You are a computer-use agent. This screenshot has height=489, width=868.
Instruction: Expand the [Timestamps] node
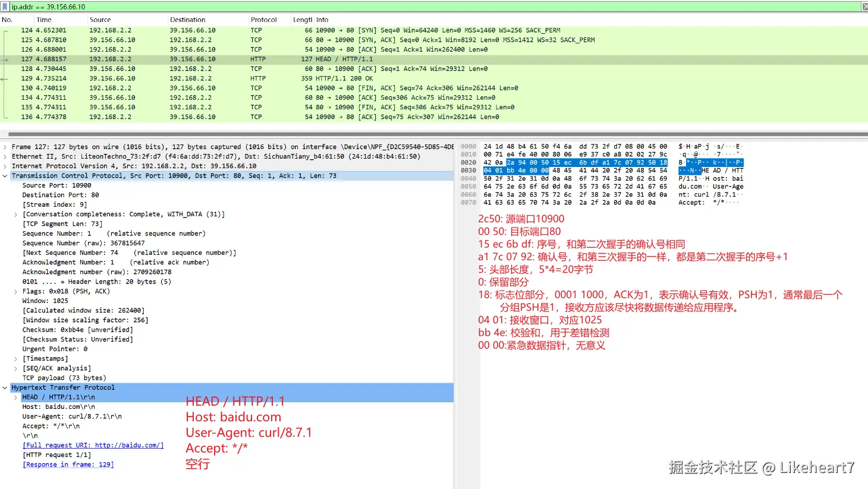click(15, 359)
